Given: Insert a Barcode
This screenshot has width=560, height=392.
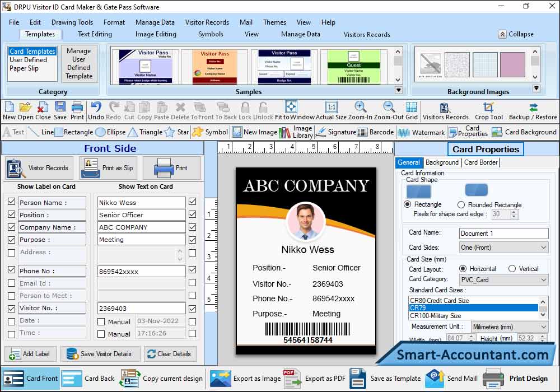Looking at the screenshot, I should point(375,132).
